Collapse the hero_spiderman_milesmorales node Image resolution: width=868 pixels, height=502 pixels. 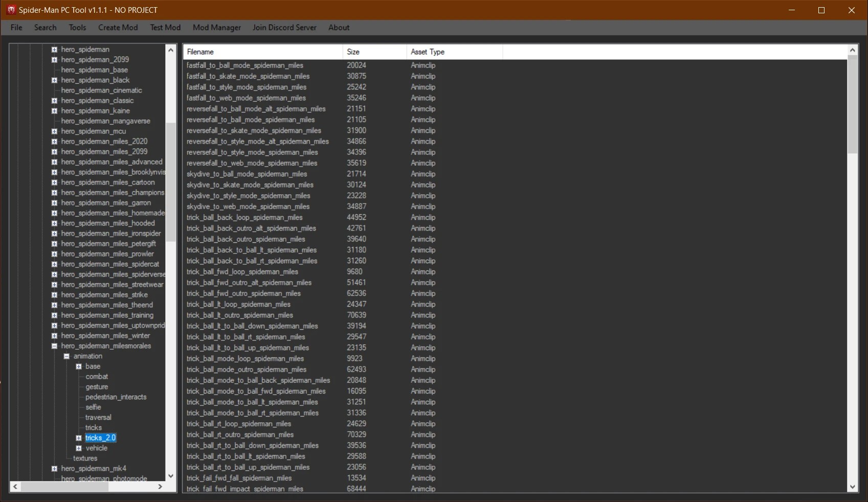point(54,346)
